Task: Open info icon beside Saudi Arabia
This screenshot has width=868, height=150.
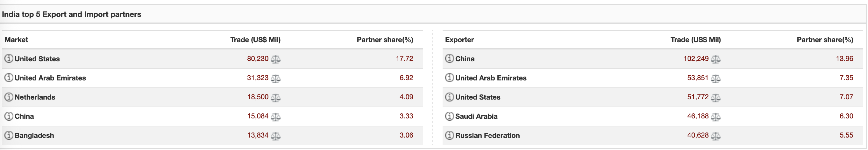Action: (x=450, y=116)
